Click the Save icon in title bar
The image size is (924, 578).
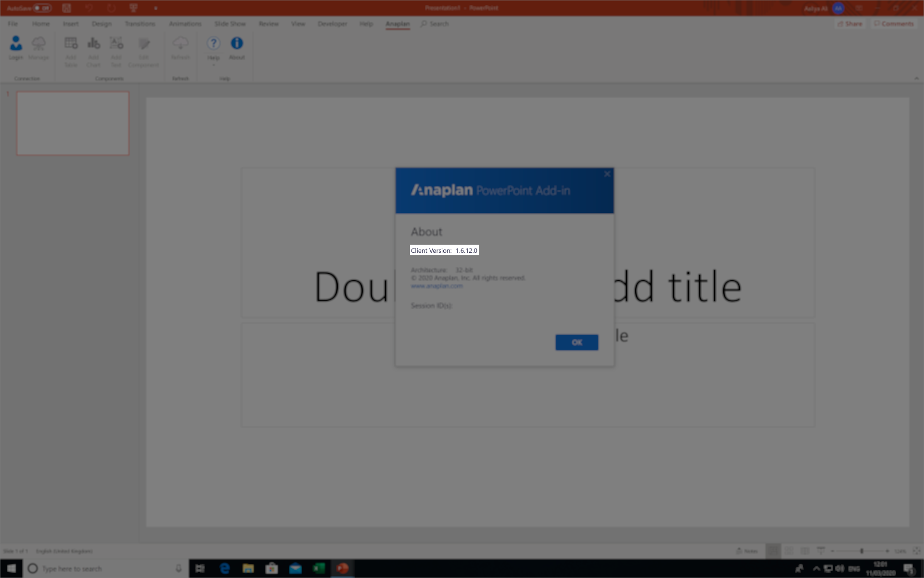[67, 8]
